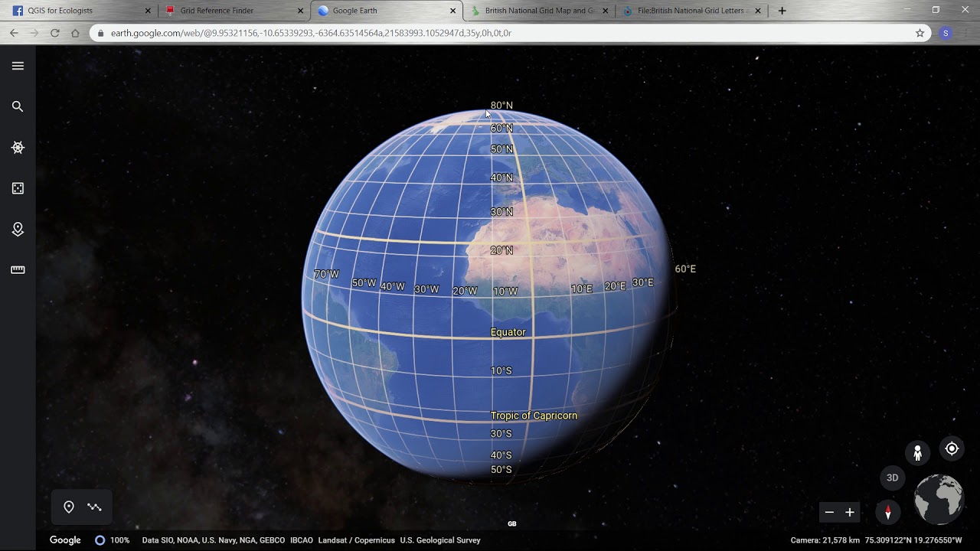The height and width of the screenshot is (551, 980).
Task: Click the 100% loading progress indicator
Action: tap(112, 540)
